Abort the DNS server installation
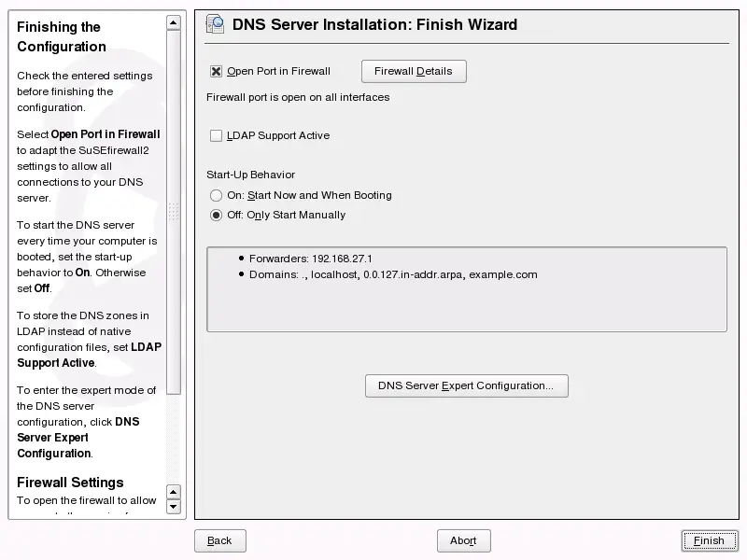 [x=463, y=540]
